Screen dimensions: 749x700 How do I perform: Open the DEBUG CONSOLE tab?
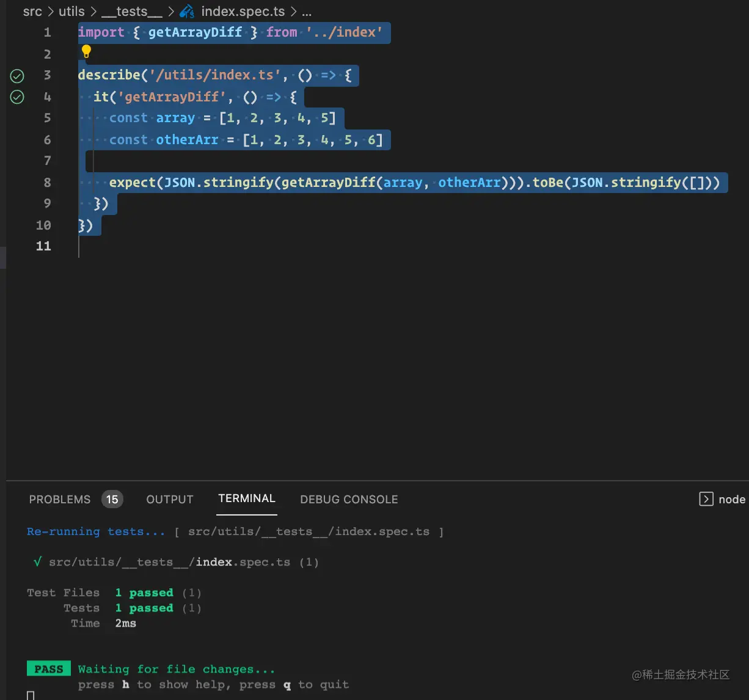[x=349, y=500]
